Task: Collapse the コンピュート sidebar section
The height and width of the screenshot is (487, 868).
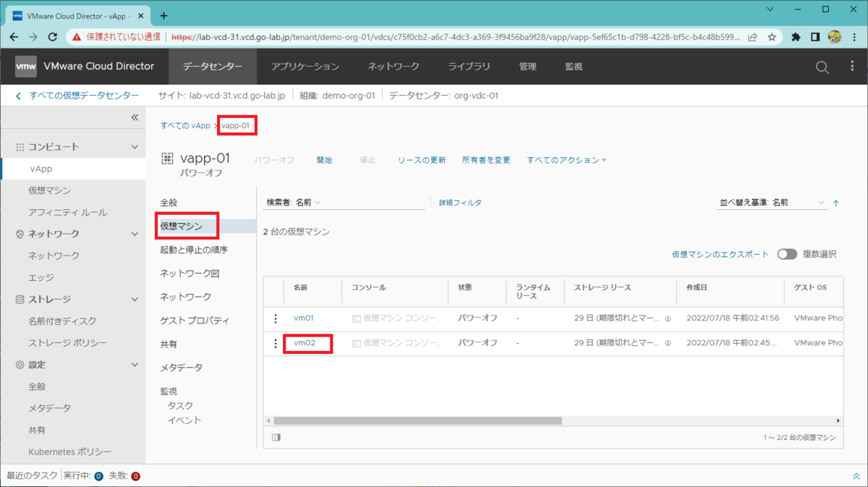Action: point(135,147)
